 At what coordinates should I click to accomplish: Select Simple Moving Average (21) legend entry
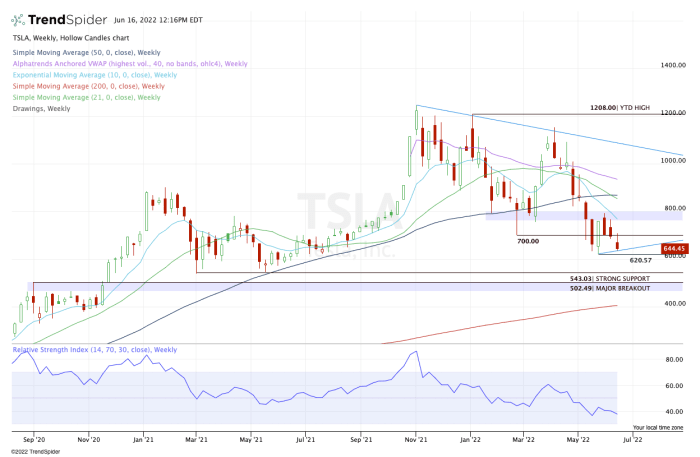87,97
